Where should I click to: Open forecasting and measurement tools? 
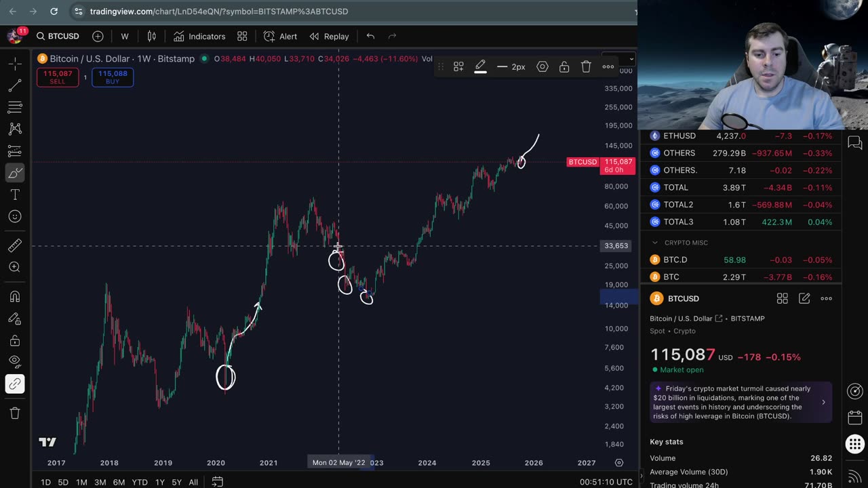pos(15,150)
